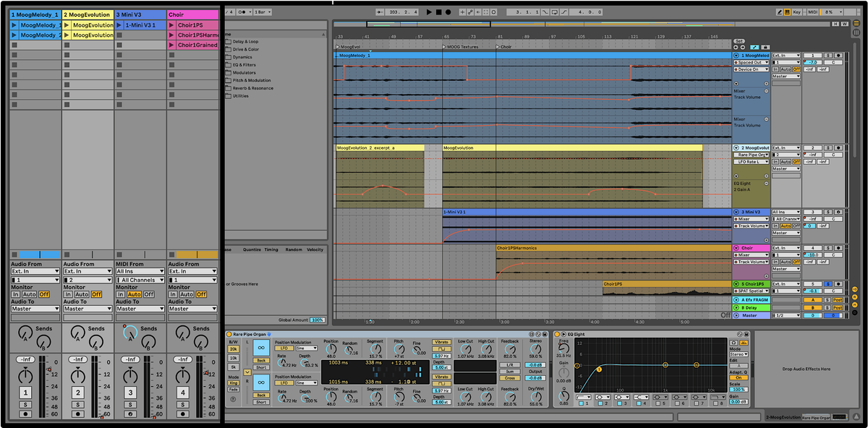Open the Audio To Master dropdown on MoogEvolution
Screen dimensions: 868x428
click(88, 309)
